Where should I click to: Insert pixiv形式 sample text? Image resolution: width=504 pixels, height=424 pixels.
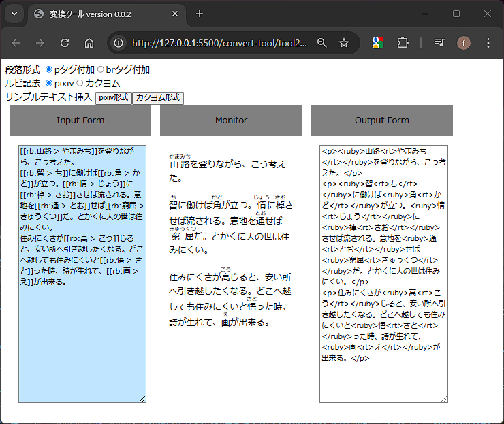tap(114, 97)
